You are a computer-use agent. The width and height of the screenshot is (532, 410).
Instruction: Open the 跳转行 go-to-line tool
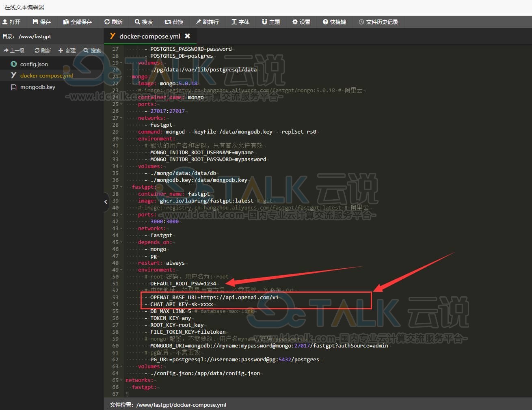[207, 22]
